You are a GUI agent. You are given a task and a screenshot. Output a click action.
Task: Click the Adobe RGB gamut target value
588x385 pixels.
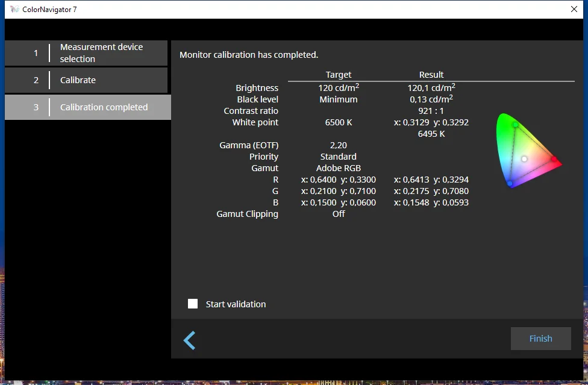pos(338,168)
